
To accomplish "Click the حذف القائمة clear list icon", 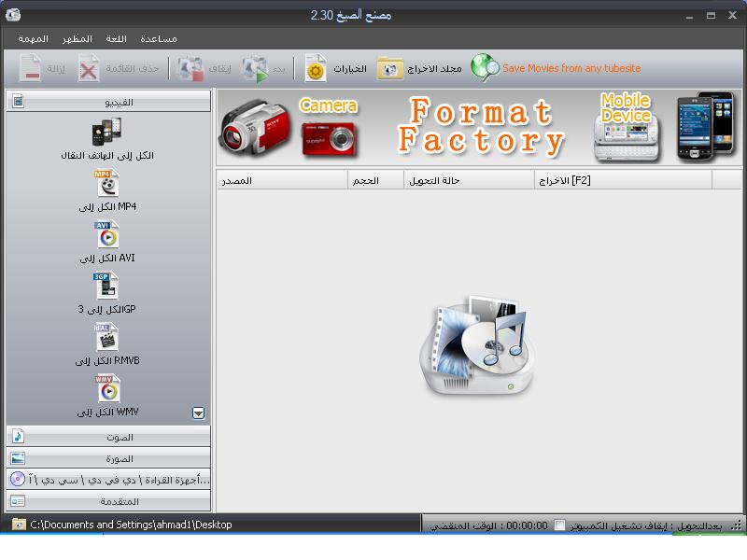I will 88,68.
